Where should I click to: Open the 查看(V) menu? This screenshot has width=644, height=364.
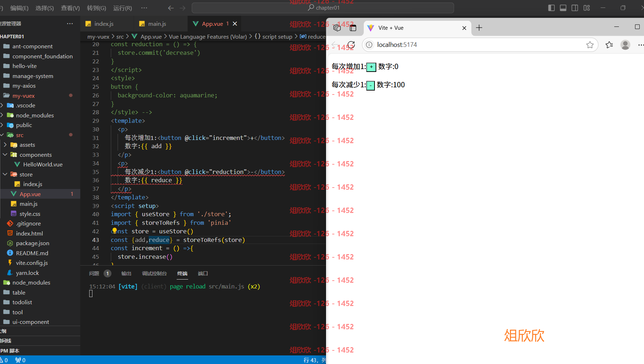[x=70, y=8]
